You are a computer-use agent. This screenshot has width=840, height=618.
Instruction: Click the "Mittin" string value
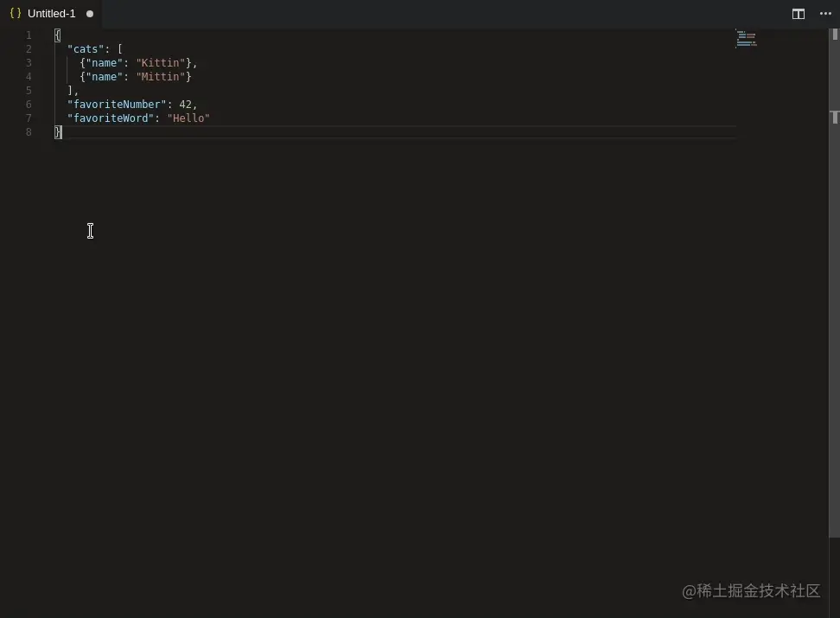(161, 77)
